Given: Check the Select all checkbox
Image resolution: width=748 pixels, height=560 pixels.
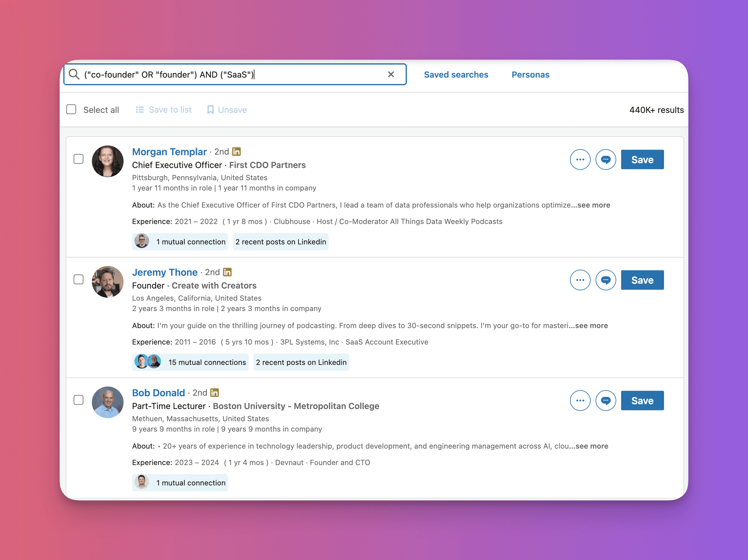Looking at the screenshot, I should (71, 110).
